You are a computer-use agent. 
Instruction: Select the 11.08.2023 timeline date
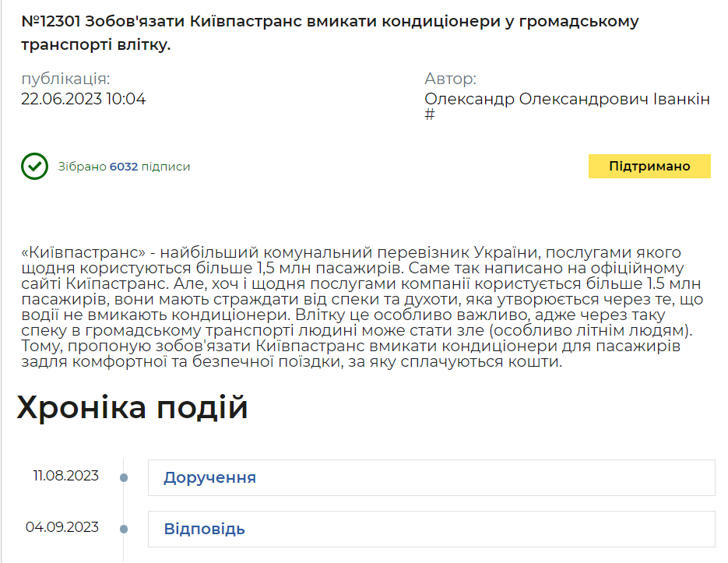[65, 476]
